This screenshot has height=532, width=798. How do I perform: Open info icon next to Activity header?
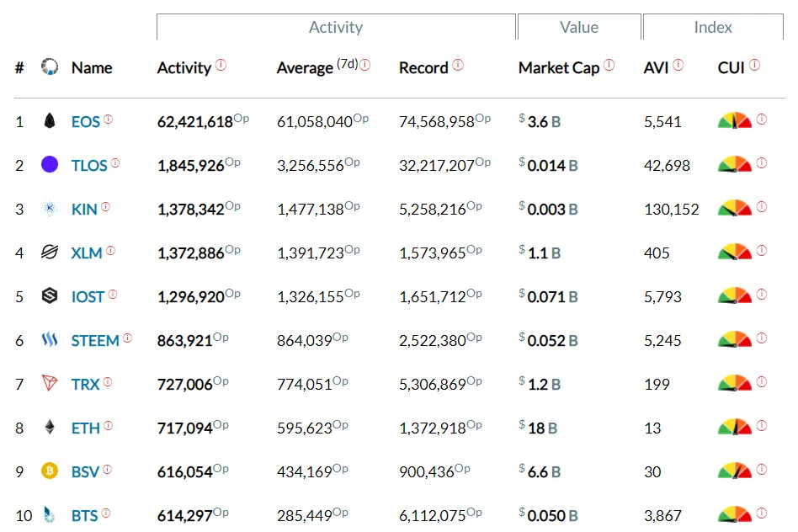pos(221,65)
